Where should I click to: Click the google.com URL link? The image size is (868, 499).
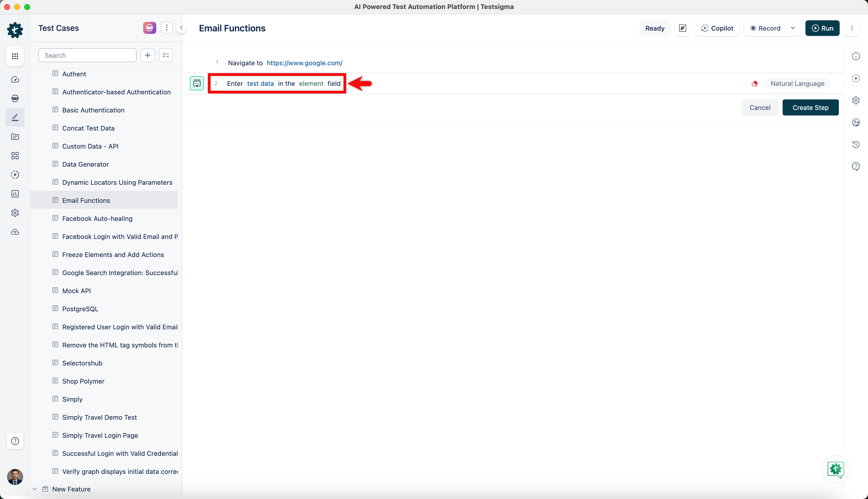click(x=304, y=63)
